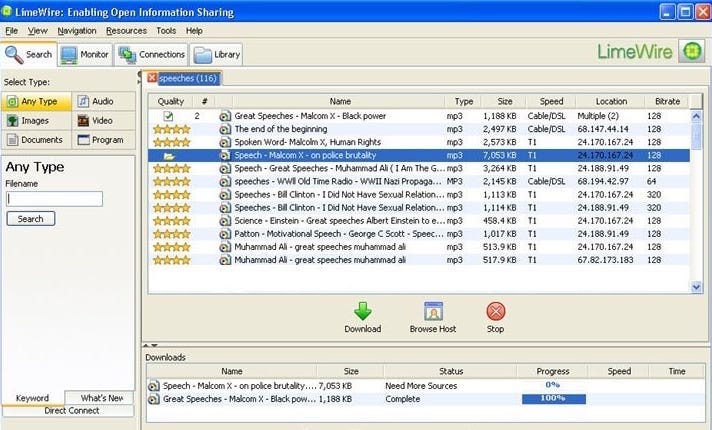This screenshot has width=712, height=430.
Task: Click the 100% progress bar
Action: coord(554,399)
